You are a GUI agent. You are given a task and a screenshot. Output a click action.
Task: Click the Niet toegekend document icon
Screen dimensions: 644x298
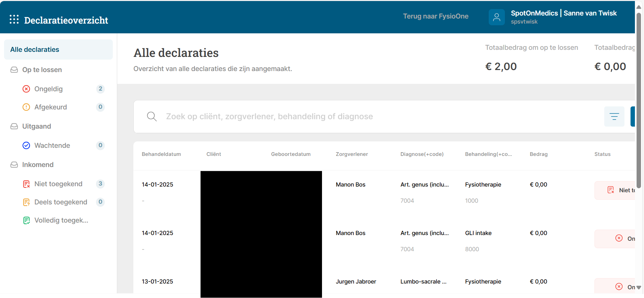26,184
